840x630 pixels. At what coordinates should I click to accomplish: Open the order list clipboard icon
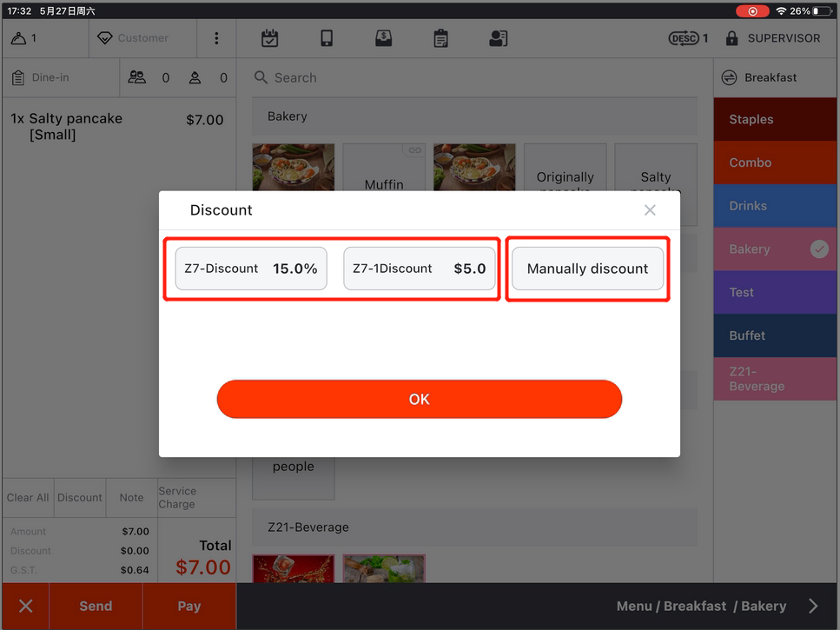pos(440,38)
